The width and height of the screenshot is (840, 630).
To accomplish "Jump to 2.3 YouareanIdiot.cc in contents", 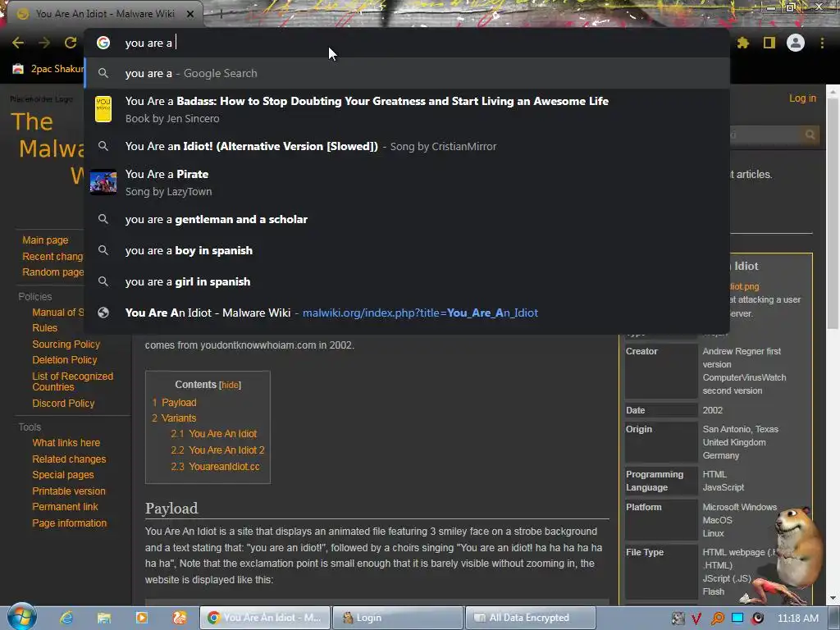I will (216, 467).
